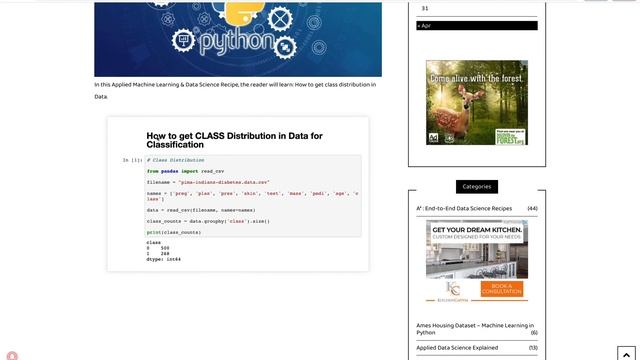Click the print(class_counts) code line
640x360 pixels.
point(174,233)
